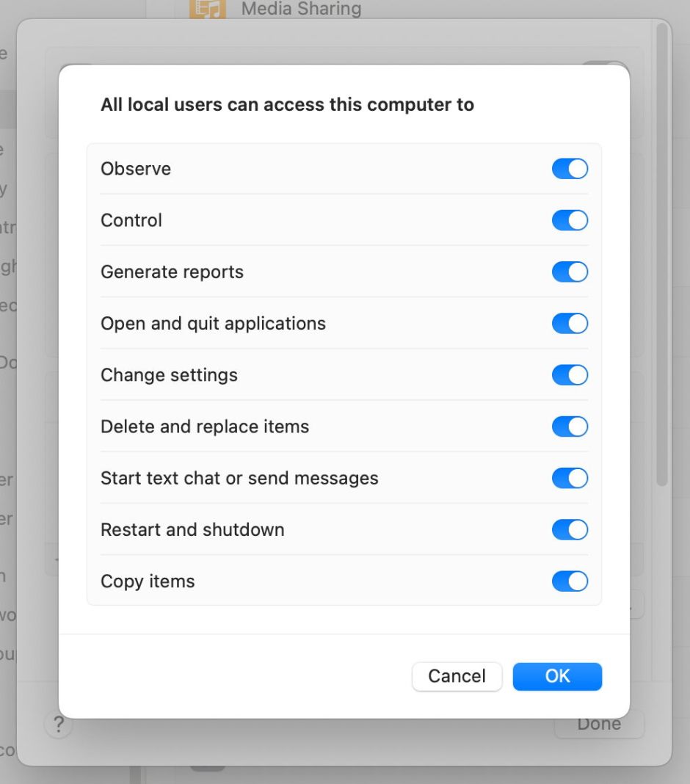This screenshot has height=784, width=690.
Task: Click the Generate reports label text
Action: click(172, 272)
